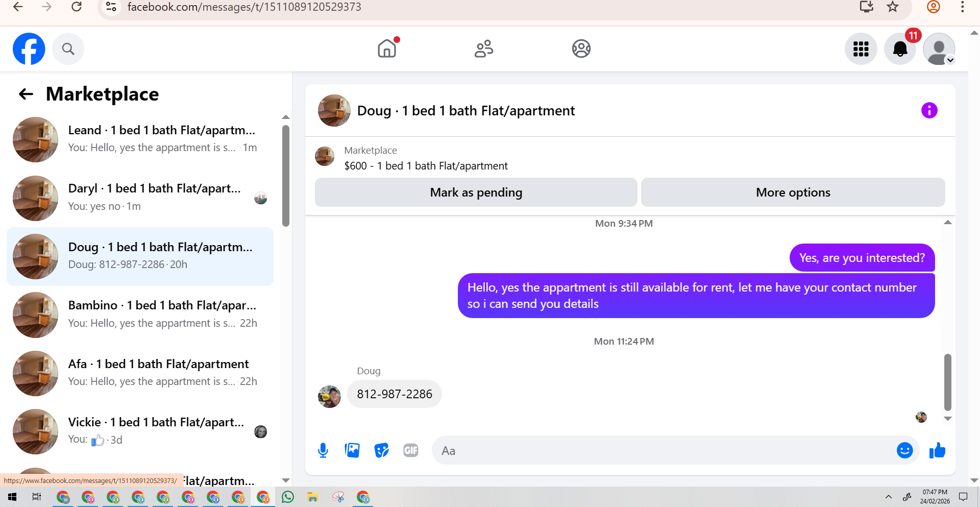Click the message input field
Screen dimensions: 980x507
point(664,450)
